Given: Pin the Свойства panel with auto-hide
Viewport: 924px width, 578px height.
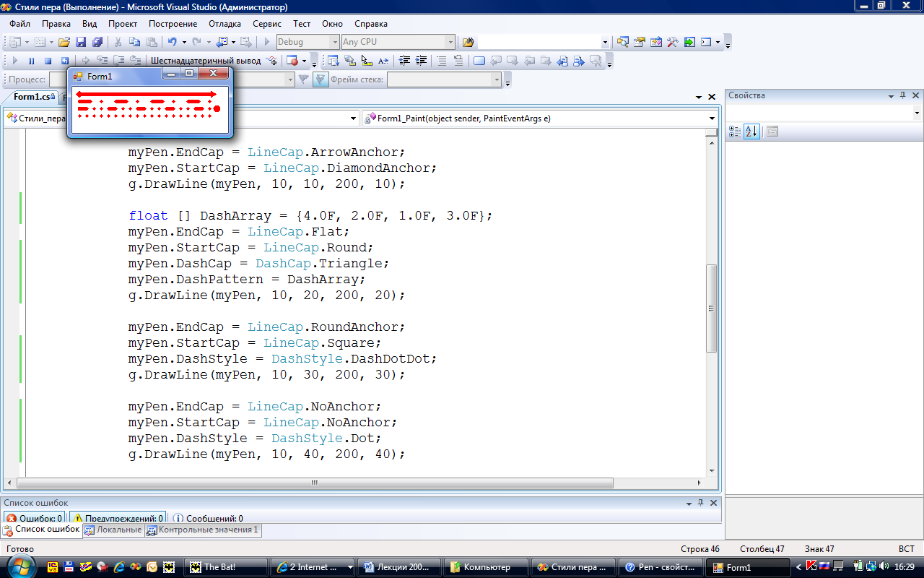Looking at the screenshot, I should 902,95.
